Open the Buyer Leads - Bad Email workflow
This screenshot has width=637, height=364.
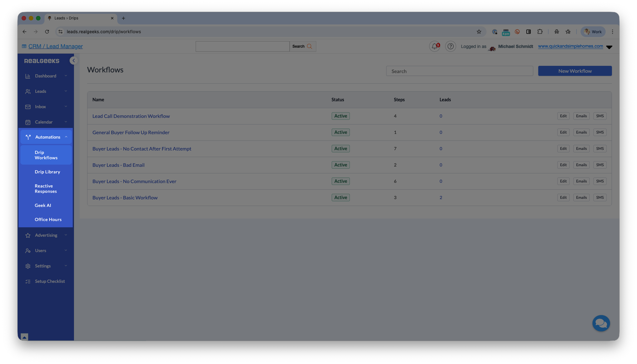click(x=118, y=165)
